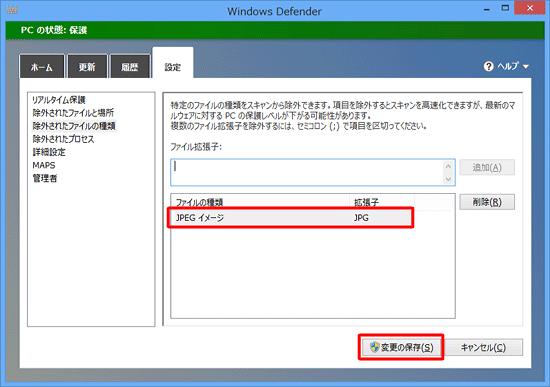Viewport: 550px width, 387px height.
Task: Click the 追加(A) button
Action: pyautogui.click(x=487, y=167)
